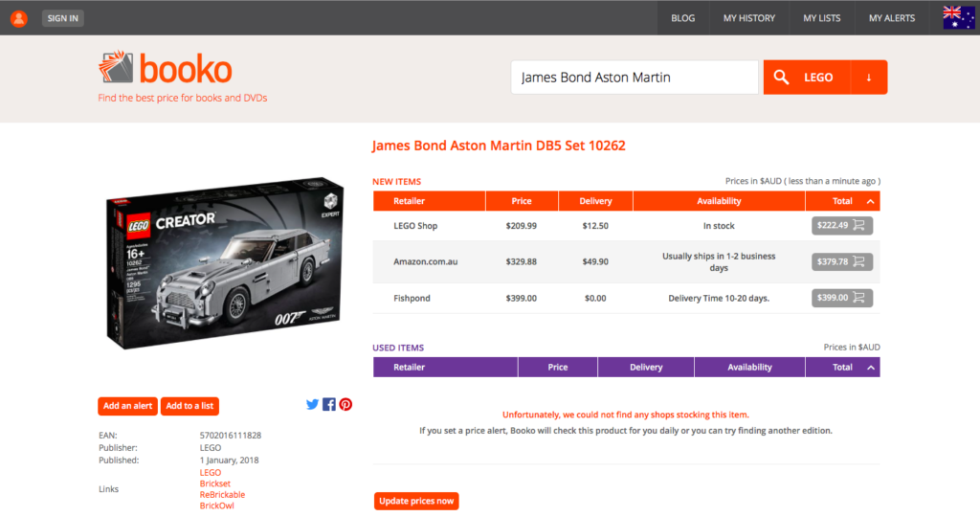Collapse the New Items table with chevron
Viewport: 980px width, 517px height.
(870, 201)
